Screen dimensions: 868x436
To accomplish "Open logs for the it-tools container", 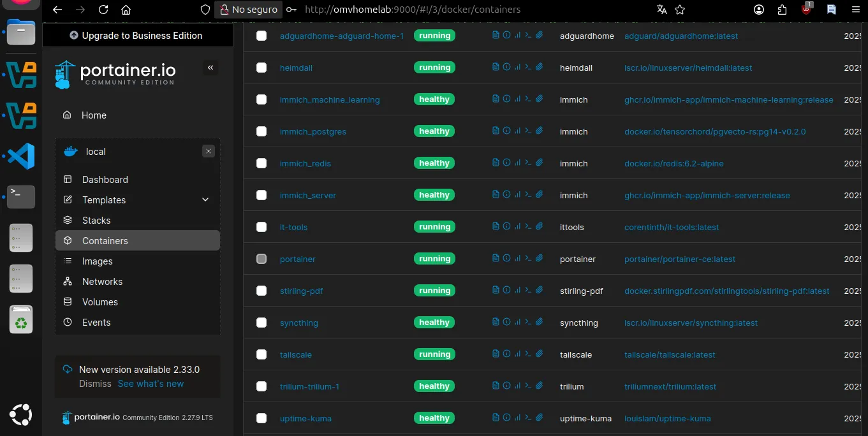I will [x=496, y=226].
